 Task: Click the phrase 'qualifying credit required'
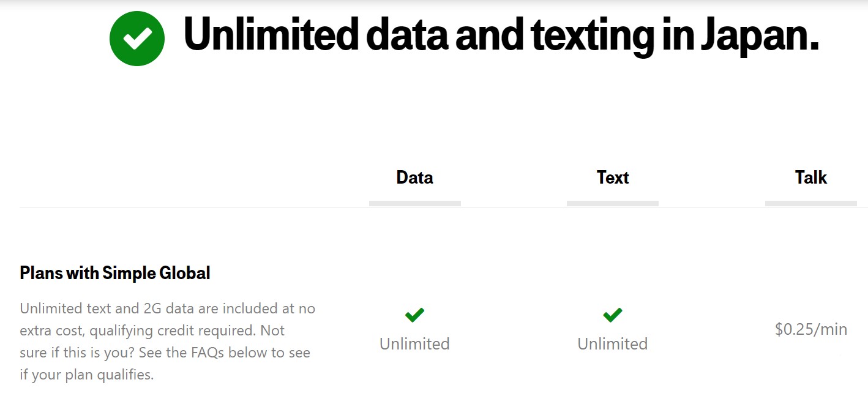pos(171,331)
